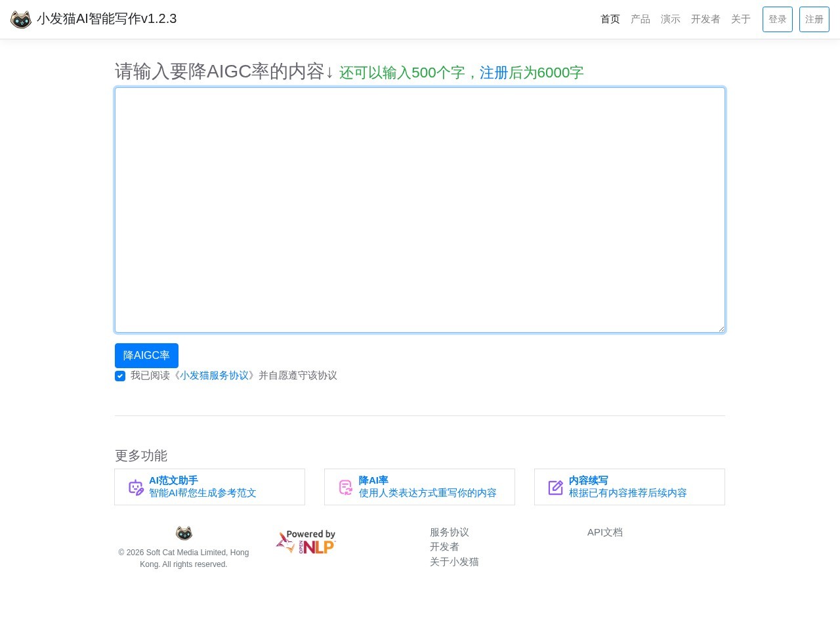Open the 首页 nav item

click(610, 19)
